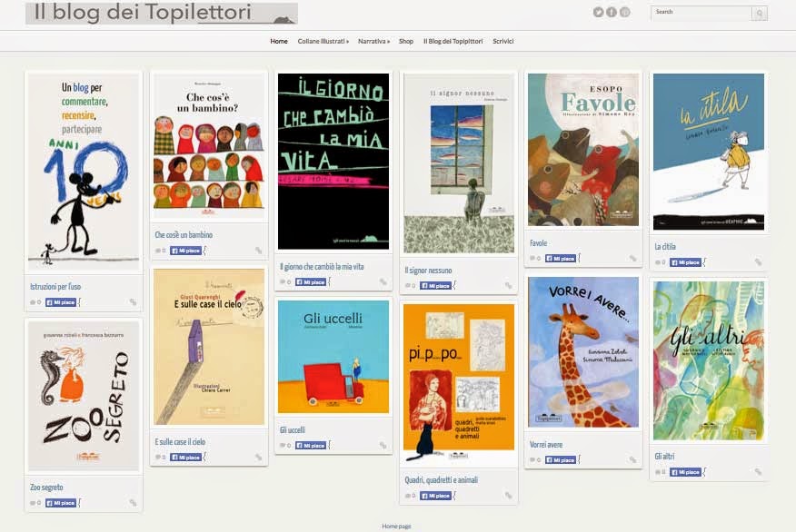The height and width of the screenshot is (532, 796).
Task: Click the permalink icon under Favole
Action: tap(632, 258)
